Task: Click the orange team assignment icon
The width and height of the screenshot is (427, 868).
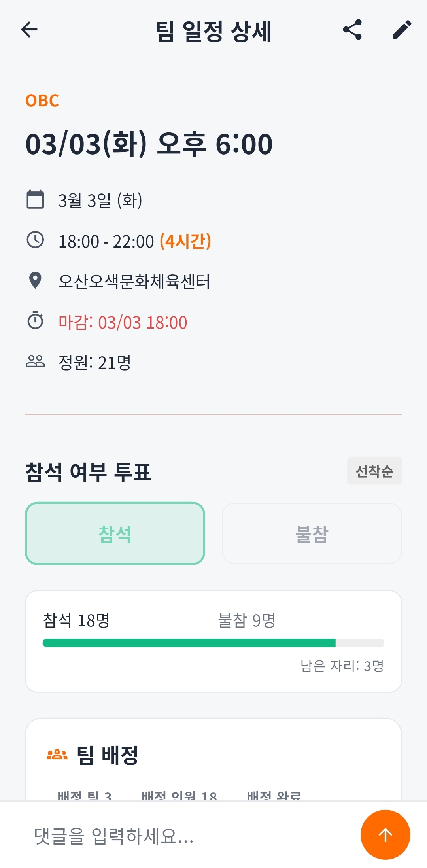Action: click(x=57, y=755)
